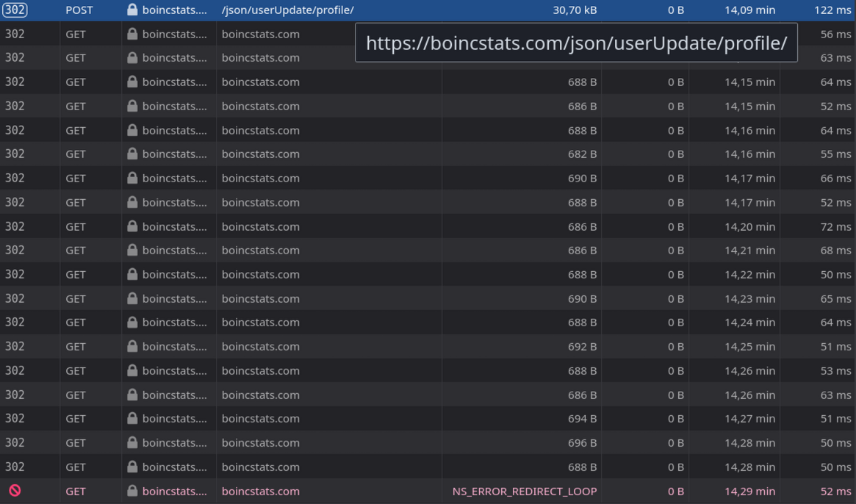Screen dimensions: 856x504
Task: Click the 302 status badge of the POST request
Action: coord(15,10)
